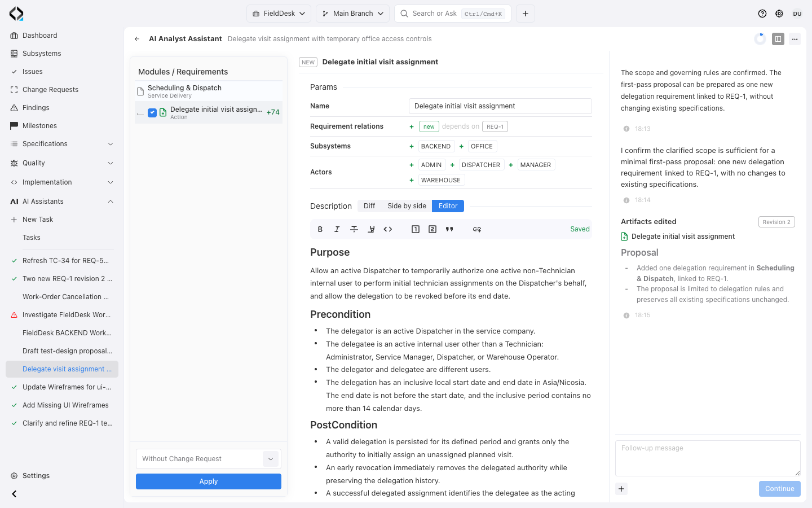Viewport: 812px width, 508px height.
Task: Open the Delegate initial visit assignment artifact link
Action: tap(683, 237)
